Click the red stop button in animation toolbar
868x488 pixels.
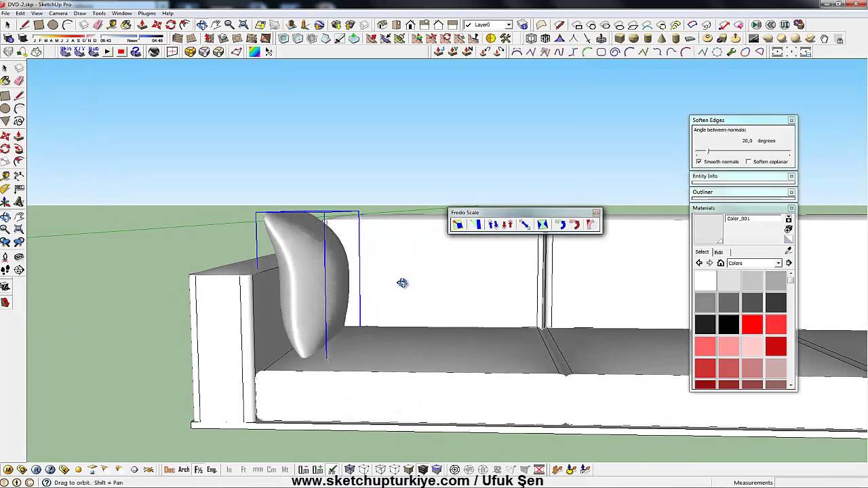(x=121, y=52)
